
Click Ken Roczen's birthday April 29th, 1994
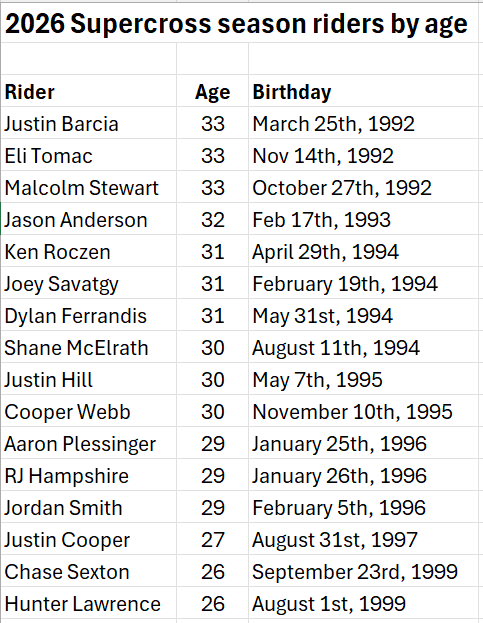(325, 252)
